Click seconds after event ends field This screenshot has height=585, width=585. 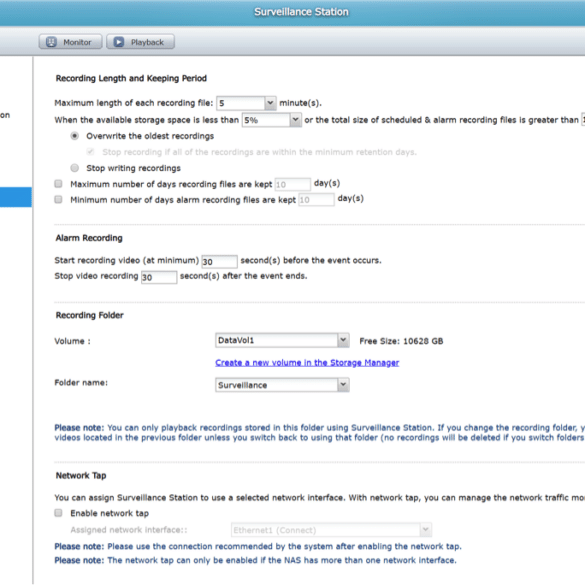(x=159, y=277)
